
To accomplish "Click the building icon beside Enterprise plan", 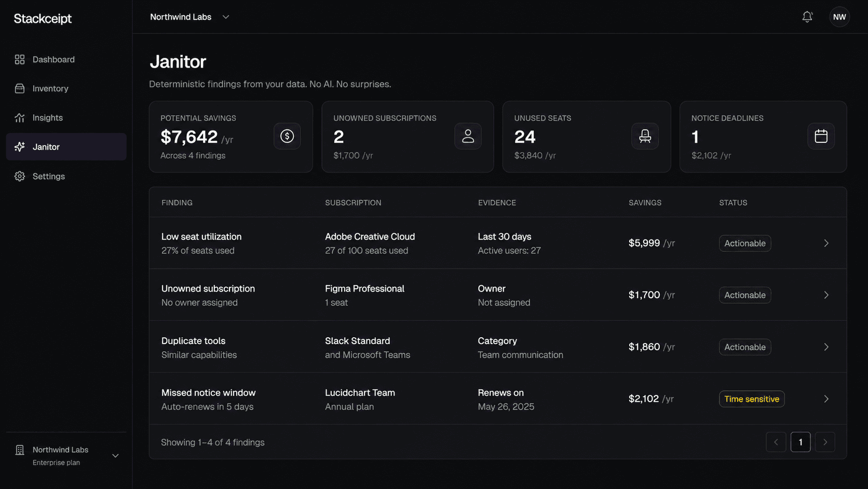I will click(x=20, y=450).
